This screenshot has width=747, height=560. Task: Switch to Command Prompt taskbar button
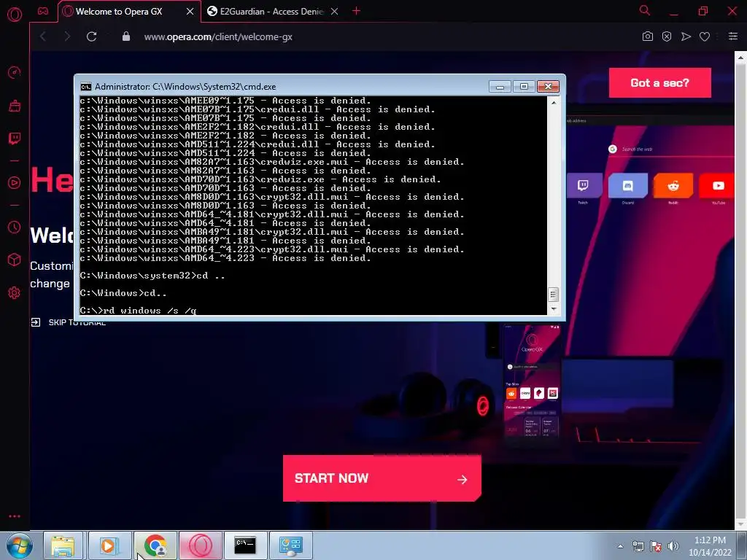click(245, 545)
